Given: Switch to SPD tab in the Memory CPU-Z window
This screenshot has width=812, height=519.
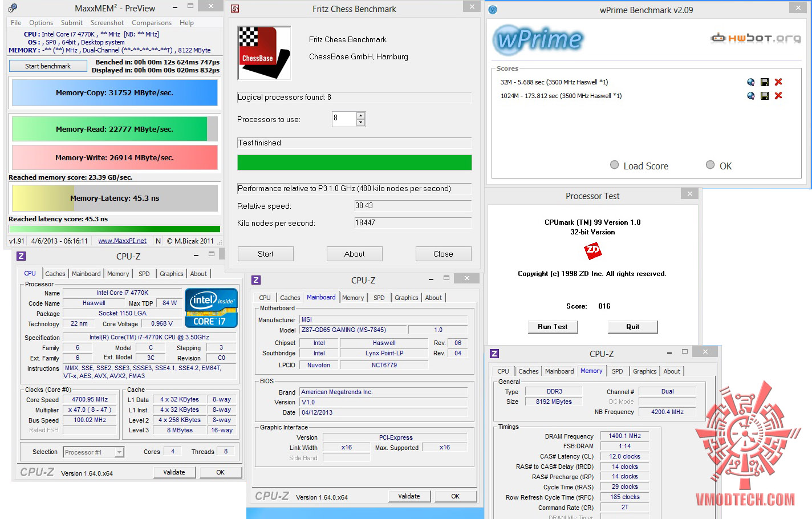Looking at the screenshot, I should coord(618,371).
